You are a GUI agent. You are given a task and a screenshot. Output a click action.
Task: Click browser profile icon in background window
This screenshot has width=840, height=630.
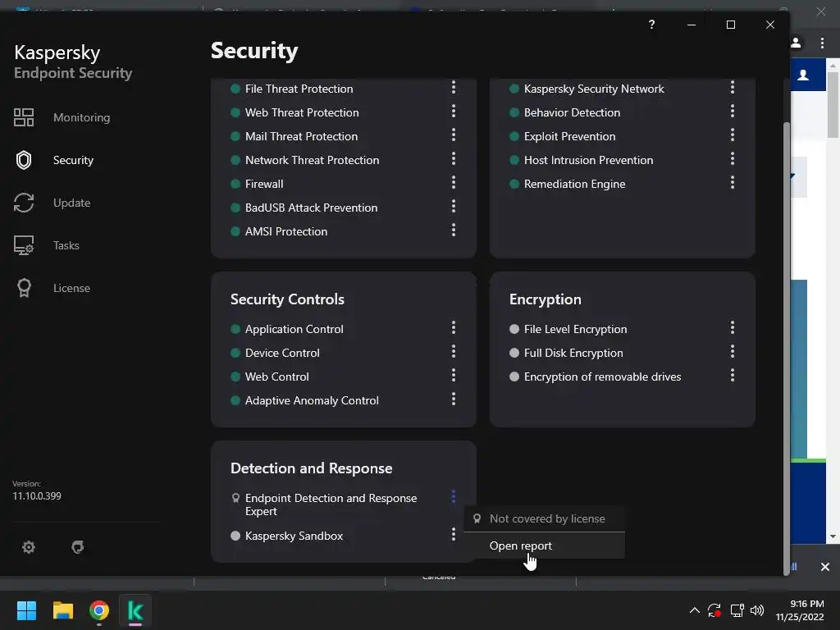coord(796,43)
